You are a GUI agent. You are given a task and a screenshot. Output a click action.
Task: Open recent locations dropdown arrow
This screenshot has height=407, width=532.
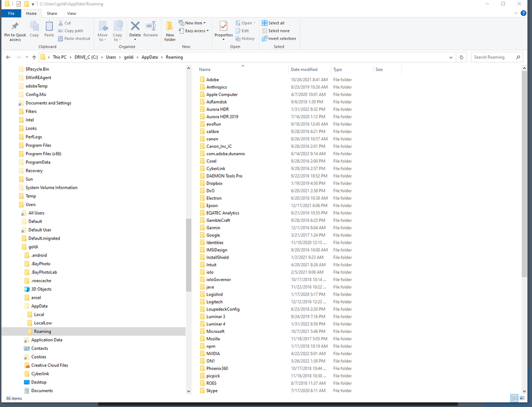tap(27, 57)
